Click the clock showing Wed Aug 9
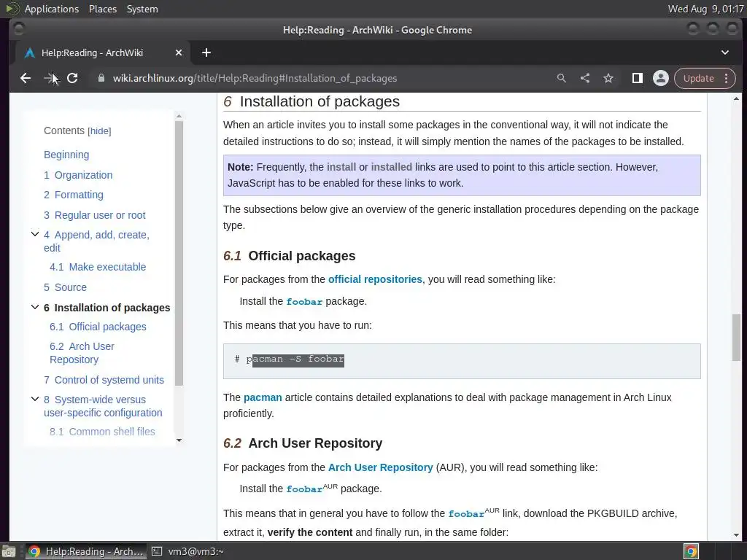Image resolution: width=747 pixels, height=560 pixels. pyautogui.click(x=706, y=9)
